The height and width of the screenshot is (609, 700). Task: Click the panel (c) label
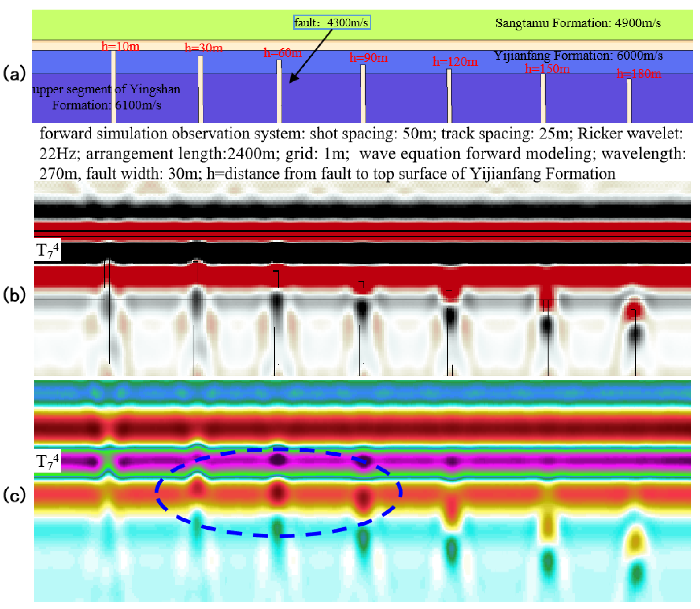click(14, 495)
